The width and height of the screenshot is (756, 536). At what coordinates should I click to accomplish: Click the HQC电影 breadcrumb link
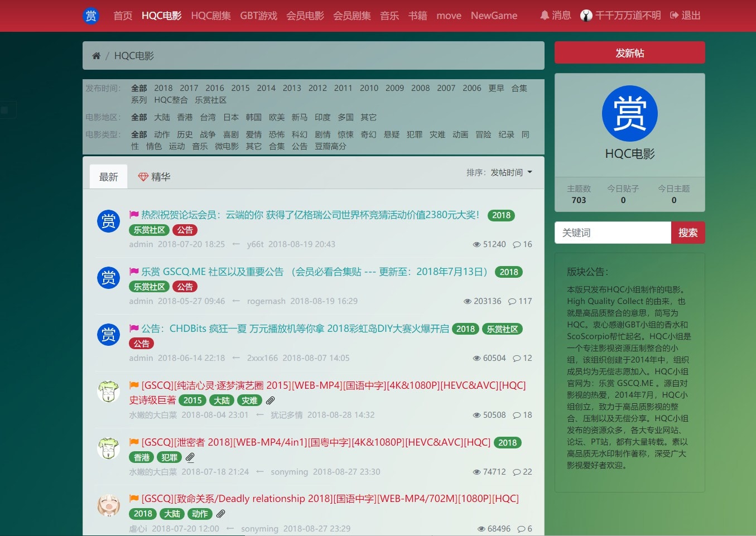tap(134, 56)
